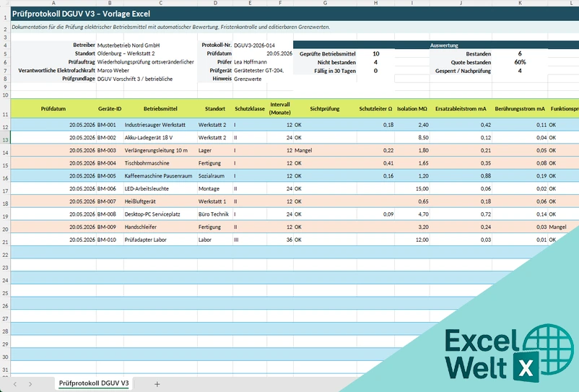This screenshot has width=579, height=392.
Task: Select the Prüfgerät value 'Gerätetester GT-204,'
Action: (259, 70)
